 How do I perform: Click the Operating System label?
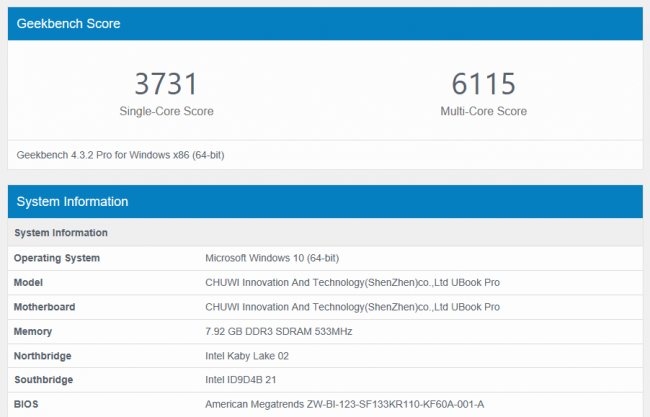click(57, 258)
